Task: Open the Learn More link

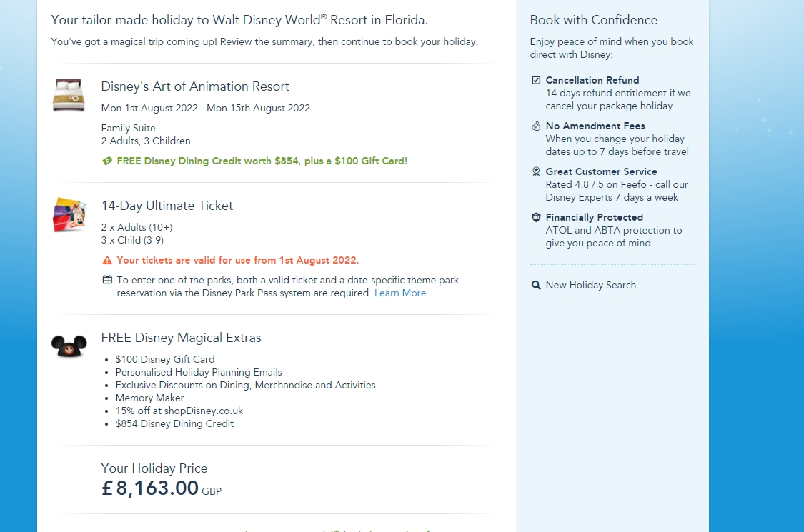Action: 400,293
